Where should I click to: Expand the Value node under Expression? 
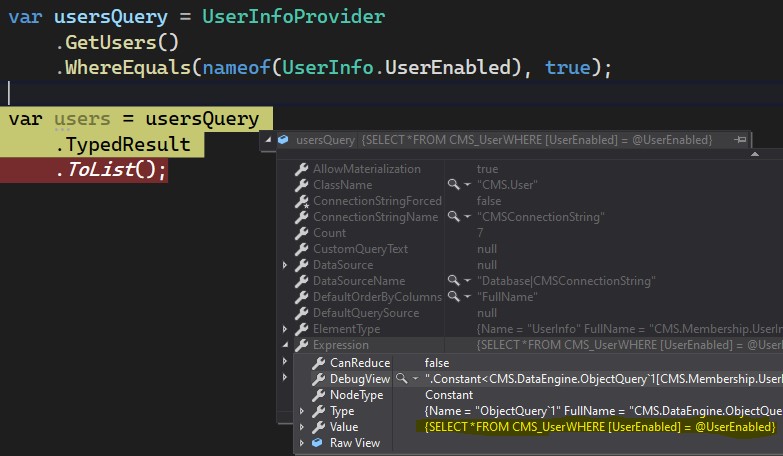point(302,427)
